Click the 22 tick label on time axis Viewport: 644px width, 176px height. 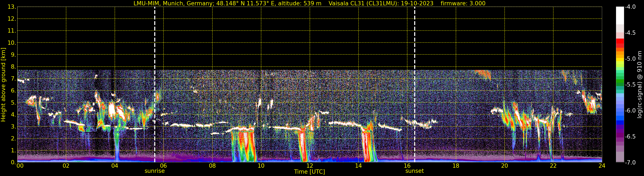553,166
